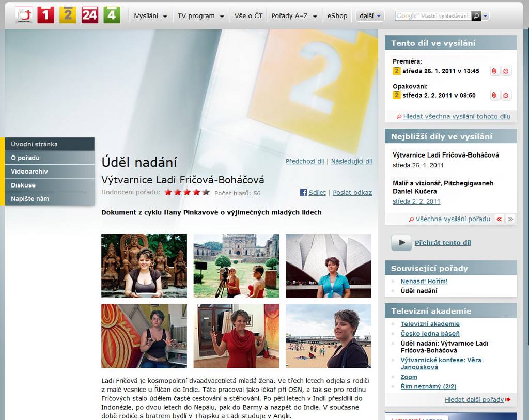
Task: Open the ČT1 channel logo
Action: tap(46, 15)
